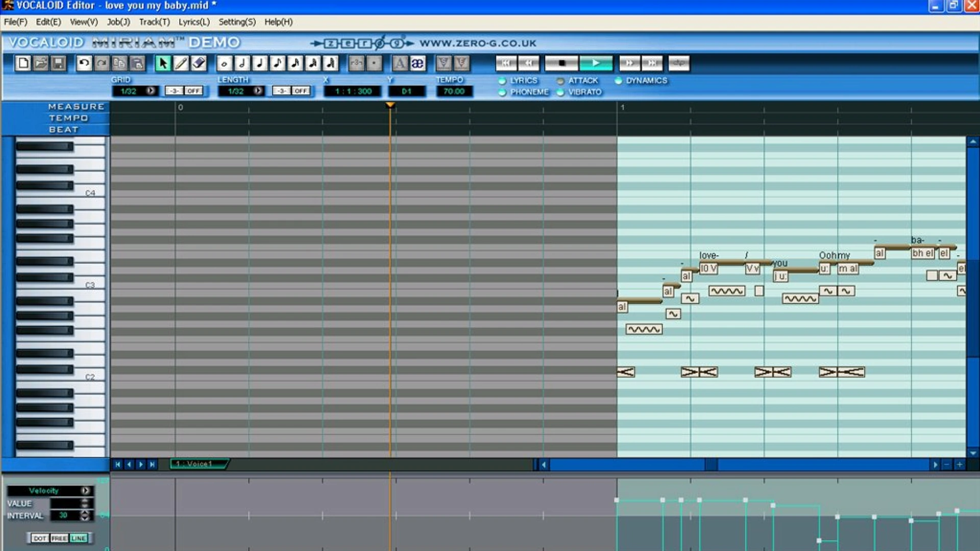Stop playback
Image resolution: width=980 pixels, height=551 pixels.
point(561,63)
